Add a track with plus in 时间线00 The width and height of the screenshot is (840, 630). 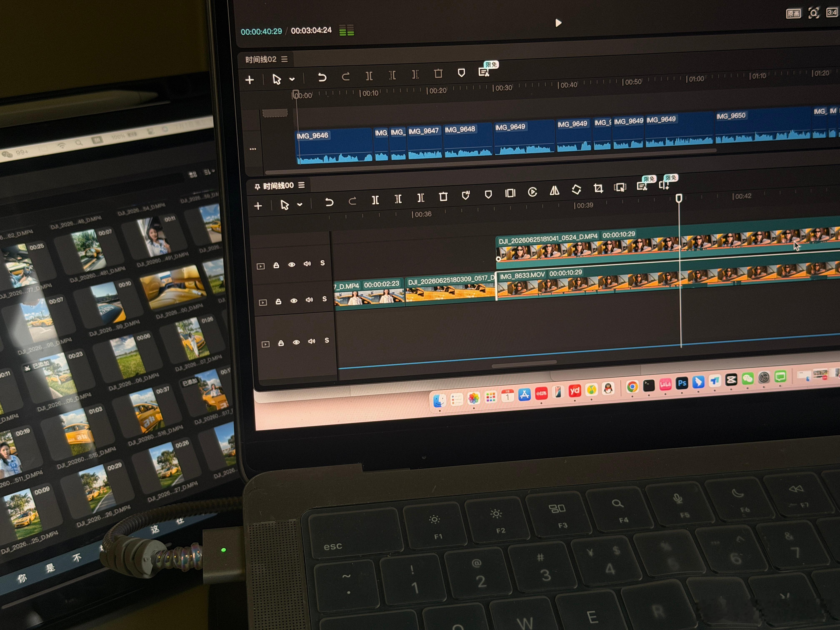pyautogui.click(x=258, y=206)
